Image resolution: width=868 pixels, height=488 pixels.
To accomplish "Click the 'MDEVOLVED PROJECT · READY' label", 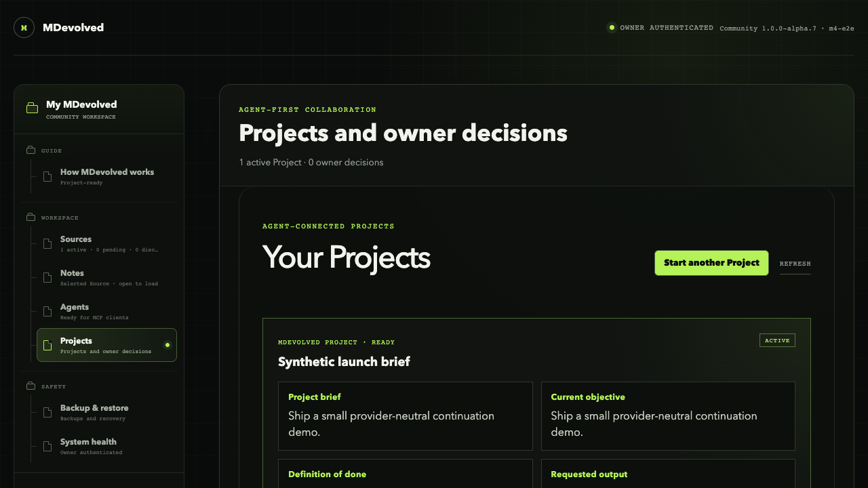I will point(336,342).
